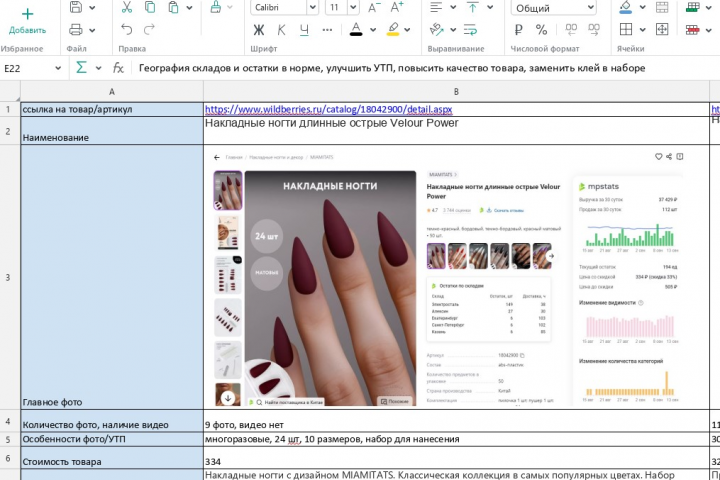Expand the fill color dropdown arrow
Image resolution: width=720 pixels, height=480 pixels.
[642, 7]
